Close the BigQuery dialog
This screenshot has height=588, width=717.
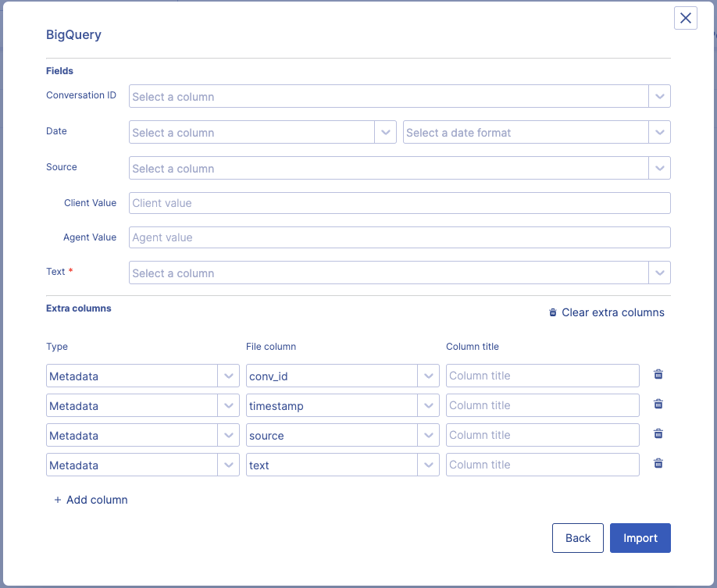point(685,18)
